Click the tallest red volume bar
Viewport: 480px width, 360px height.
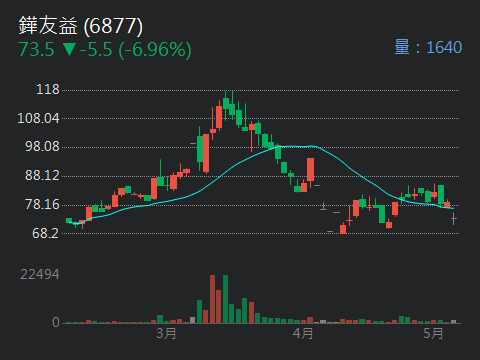pos(212,299)
